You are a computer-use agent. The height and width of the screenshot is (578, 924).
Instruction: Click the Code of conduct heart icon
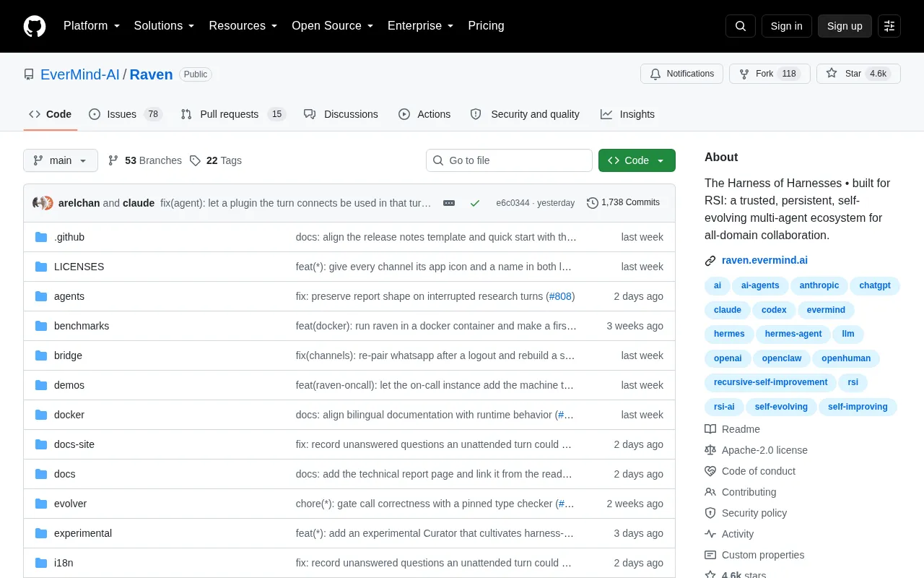tap(710, 471)
